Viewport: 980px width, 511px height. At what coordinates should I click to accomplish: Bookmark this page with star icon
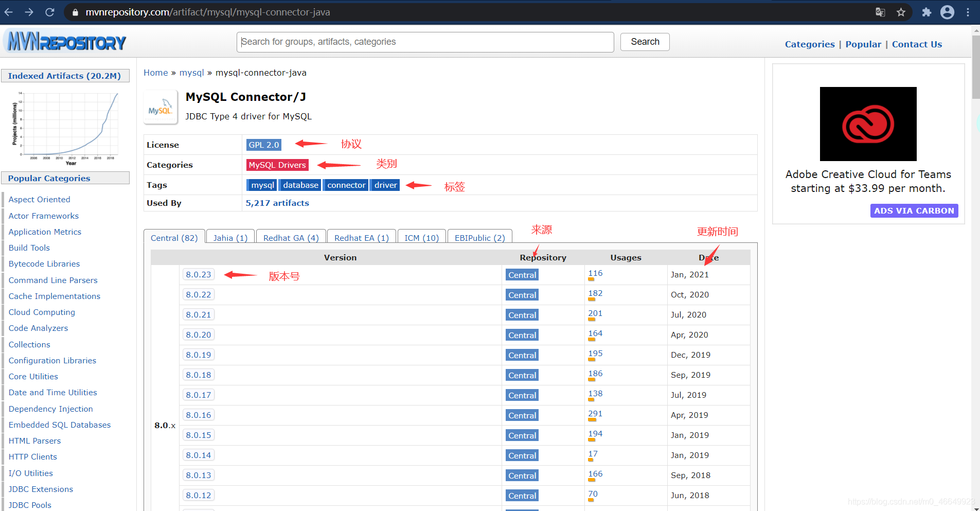(x=901, y=12)
